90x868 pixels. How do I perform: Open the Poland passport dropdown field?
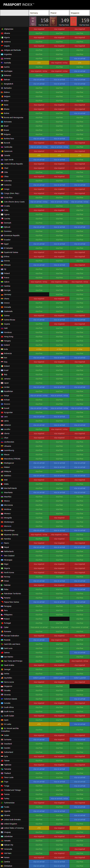pyautogui.click(x=59, y=13)
